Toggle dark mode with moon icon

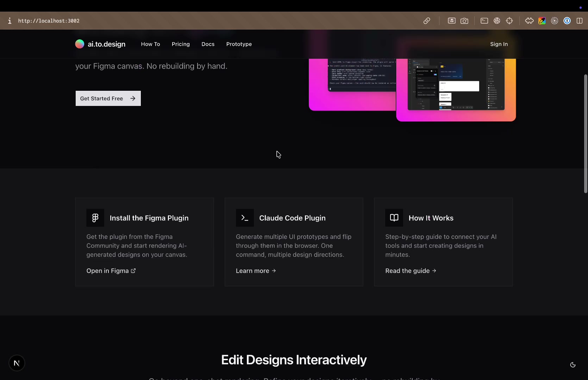coord(573,365)
